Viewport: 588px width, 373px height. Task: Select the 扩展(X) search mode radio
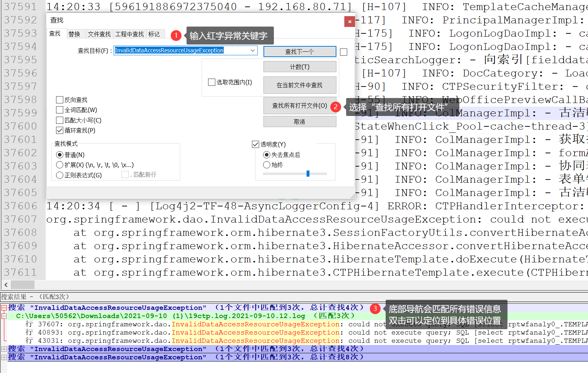click(x=60, y=165)
